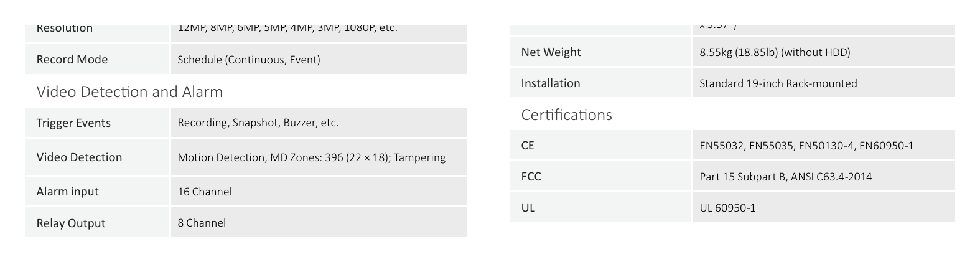Click the Record Mode label cell
The height and width of the screenshot is (262, 980).
(96, 60)
